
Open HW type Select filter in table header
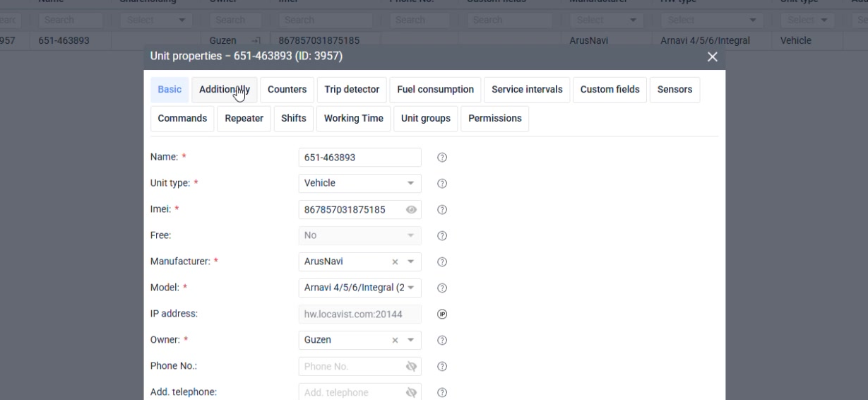pyautogui.click(x=712, y=20)
